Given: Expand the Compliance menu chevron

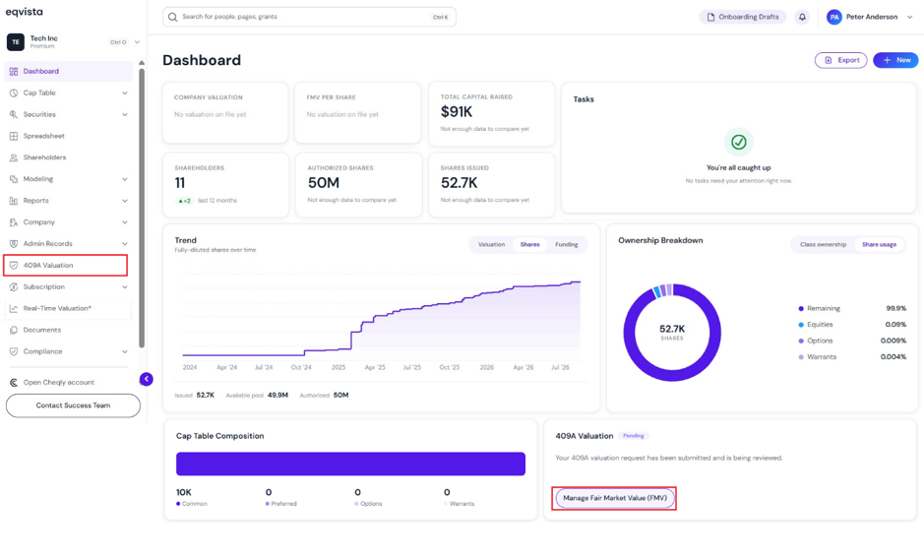Looking at the screenshot, I should tap(124, 351).
